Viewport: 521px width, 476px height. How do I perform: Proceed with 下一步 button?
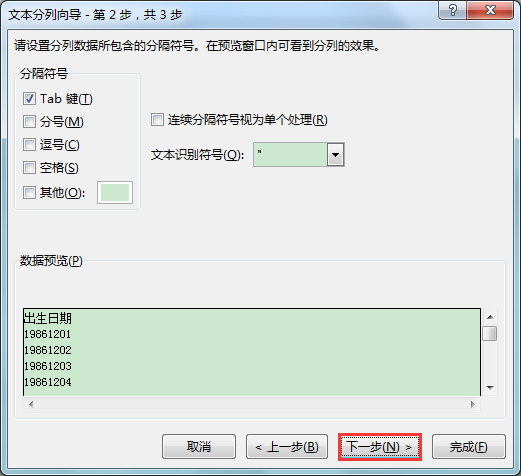point(380,447)
